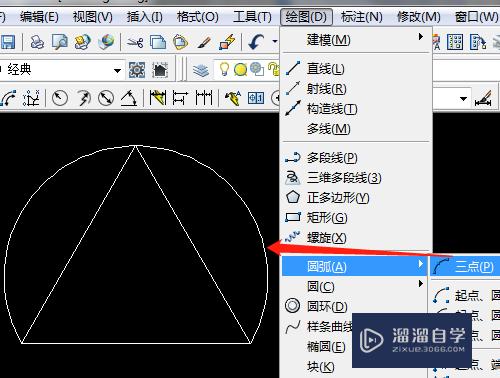Open the 格式(O) menu
Screen dimensions: 500x378
tap(198, 16)
